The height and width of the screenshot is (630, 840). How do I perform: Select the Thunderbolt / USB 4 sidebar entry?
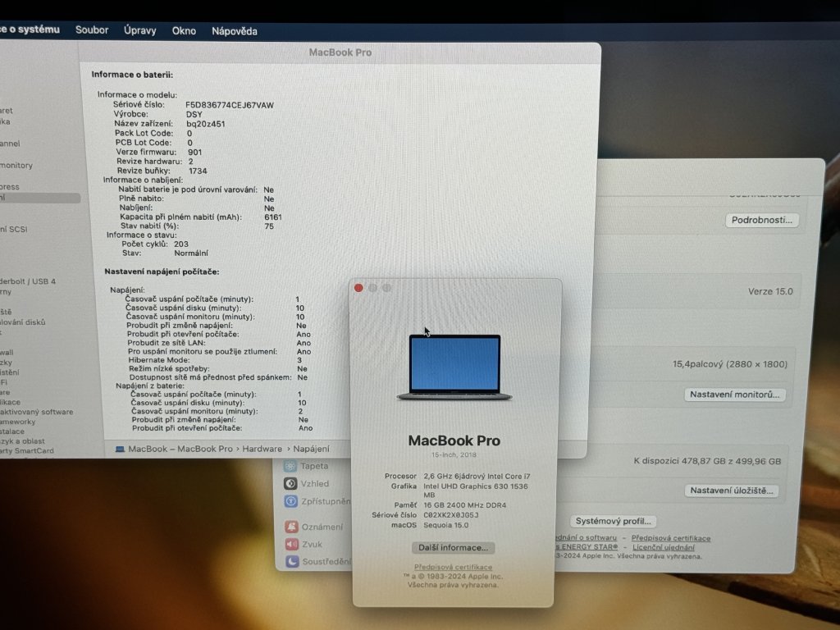click(x=28, y=281)
